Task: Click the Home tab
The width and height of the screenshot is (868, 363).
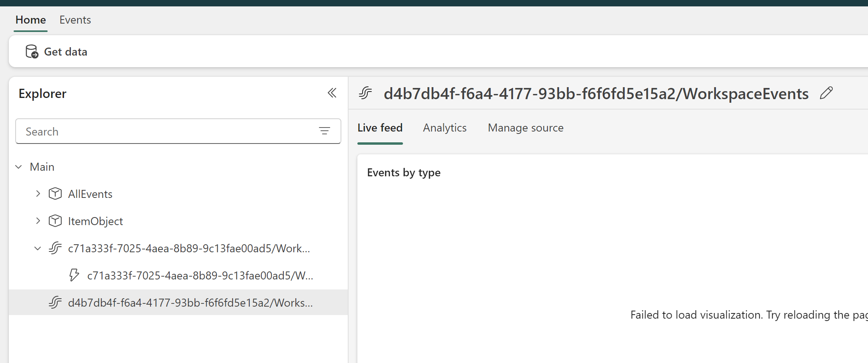Action: tap(30, 20)
